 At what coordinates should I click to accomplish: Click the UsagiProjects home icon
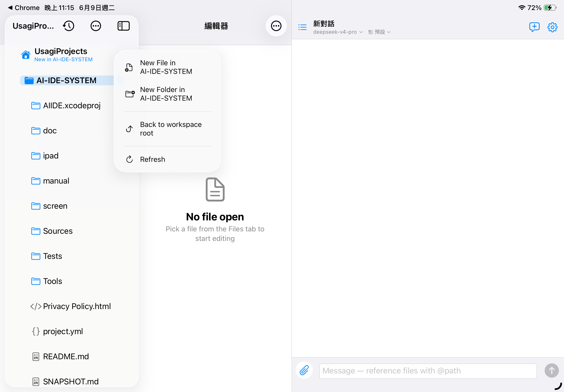(x=26, y=54)
